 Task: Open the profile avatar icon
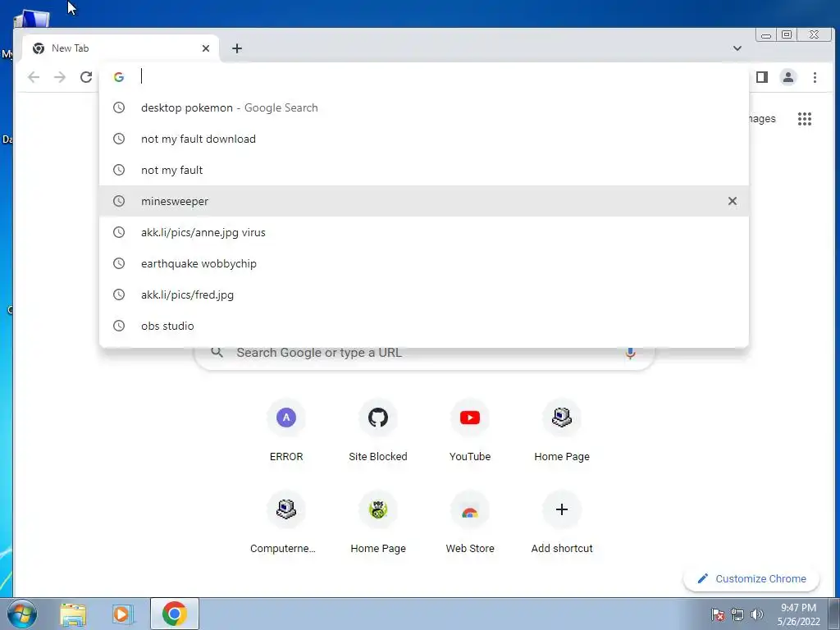click(788, 77)
